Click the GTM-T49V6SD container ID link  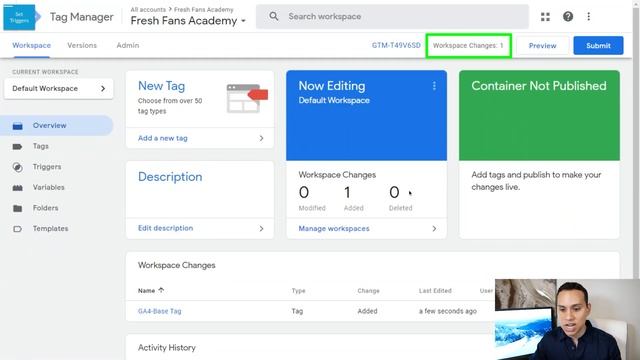coord(396,45)
